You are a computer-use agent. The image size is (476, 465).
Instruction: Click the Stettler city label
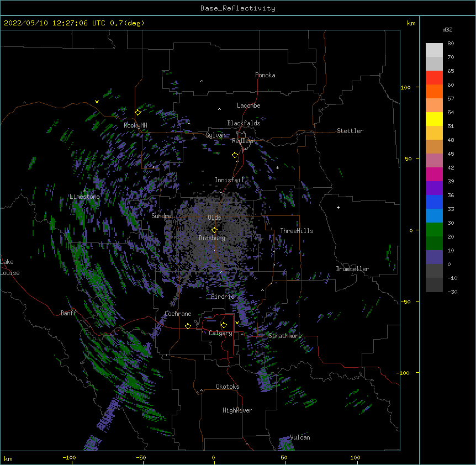(x=350, y=131)
